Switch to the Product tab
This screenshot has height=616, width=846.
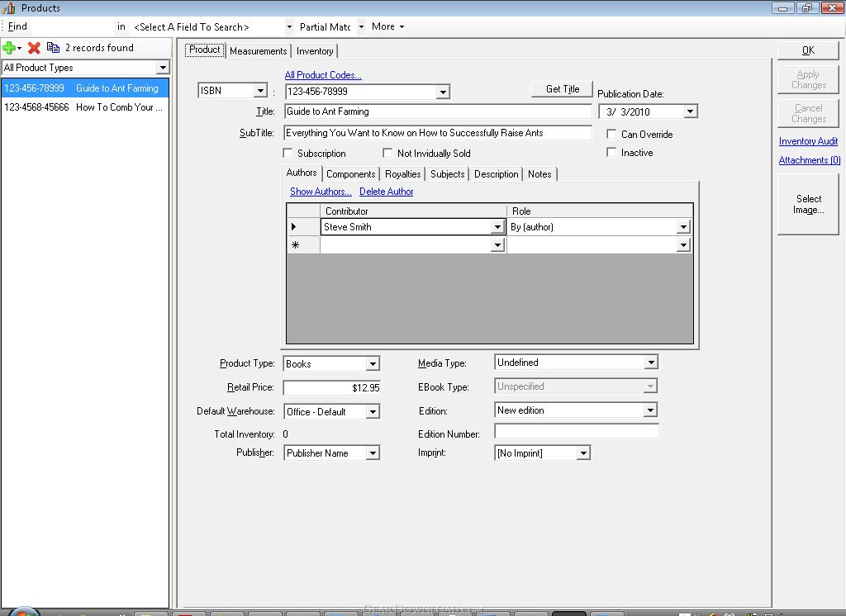(205, 50)
